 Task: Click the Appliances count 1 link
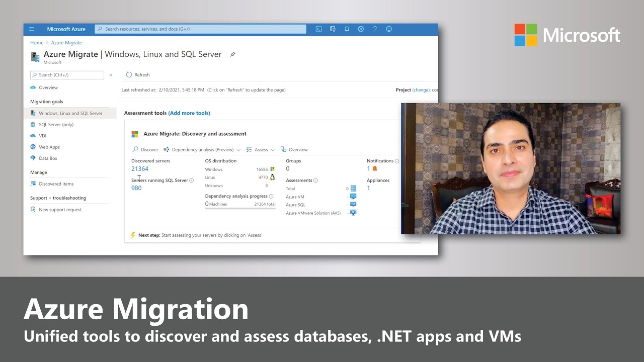tap(368, 188)
